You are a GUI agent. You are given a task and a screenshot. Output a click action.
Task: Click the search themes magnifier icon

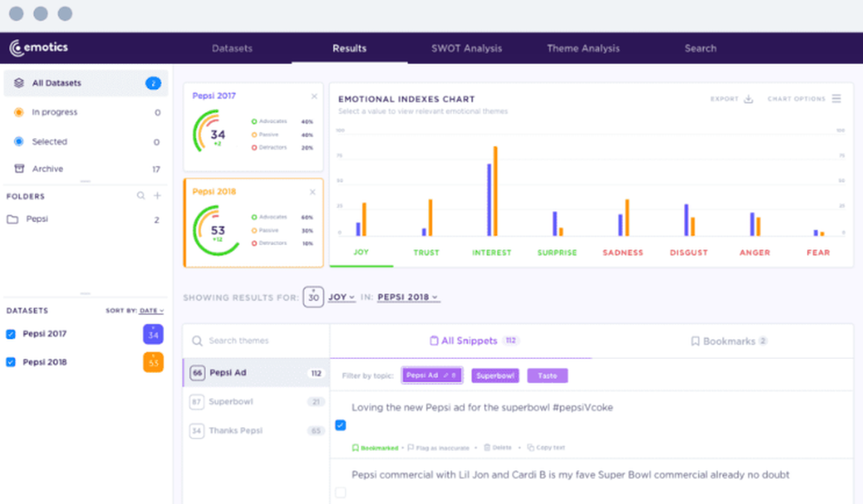click(197, 341)
